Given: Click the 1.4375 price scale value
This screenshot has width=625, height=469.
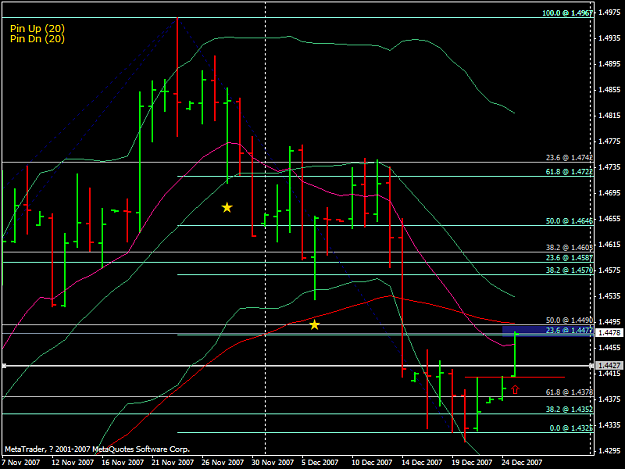Looking at the screenshot, I should coord(609,399).
